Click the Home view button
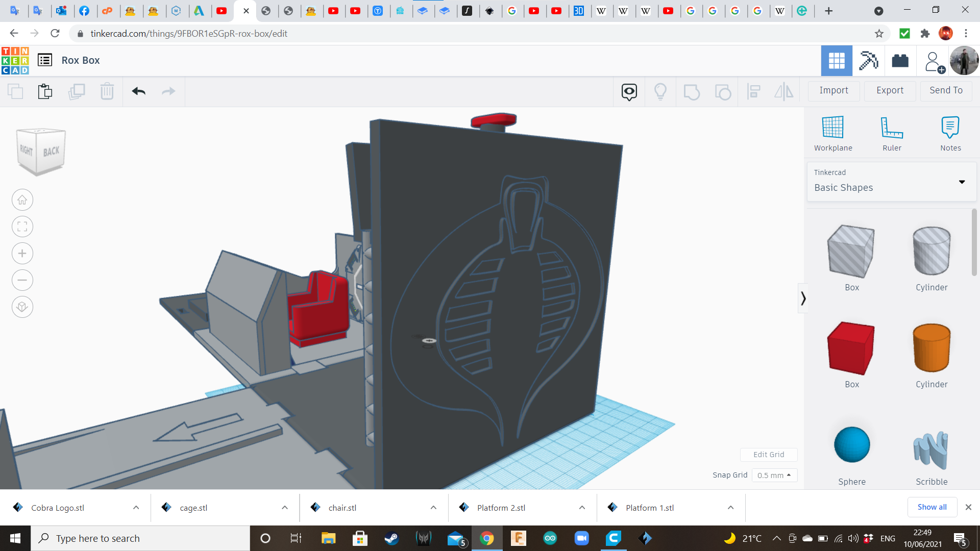The height and width of the screenshot is (551, 980). (x=22, y=200)
